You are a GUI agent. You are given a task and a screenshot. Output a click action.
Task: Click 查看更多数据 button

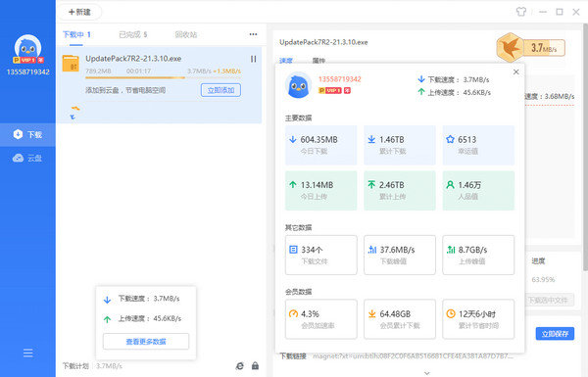click(146, 342)
